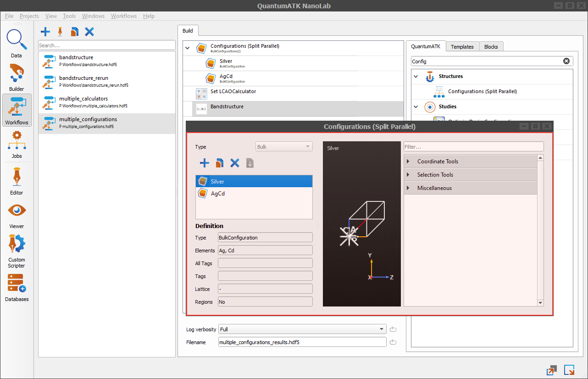Open the View menu

(51, 16)
